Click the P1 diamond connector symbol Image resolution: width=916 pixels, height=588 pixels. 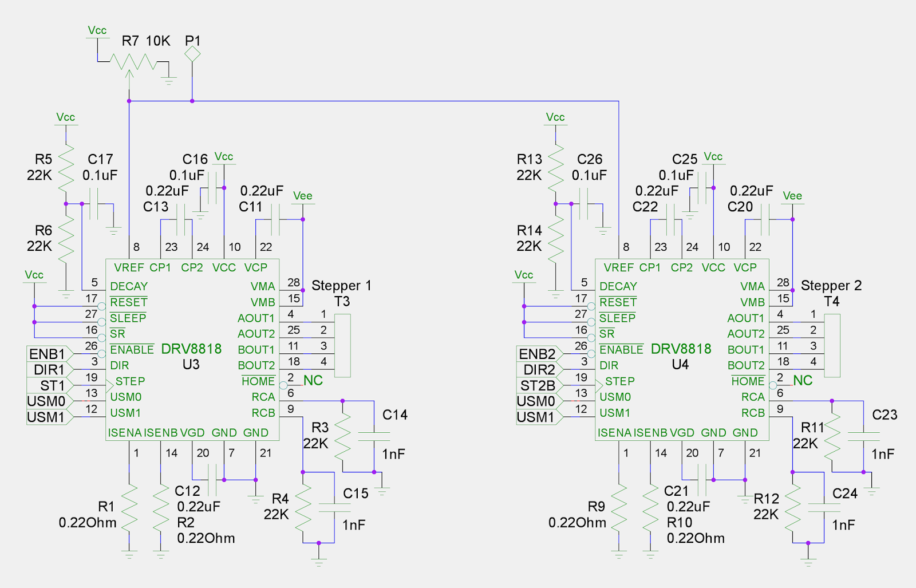point(192,54)
